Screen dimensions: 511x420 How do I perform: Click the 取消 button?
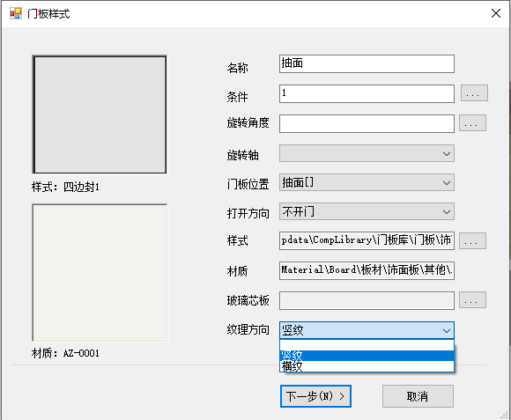click(418, 396)
